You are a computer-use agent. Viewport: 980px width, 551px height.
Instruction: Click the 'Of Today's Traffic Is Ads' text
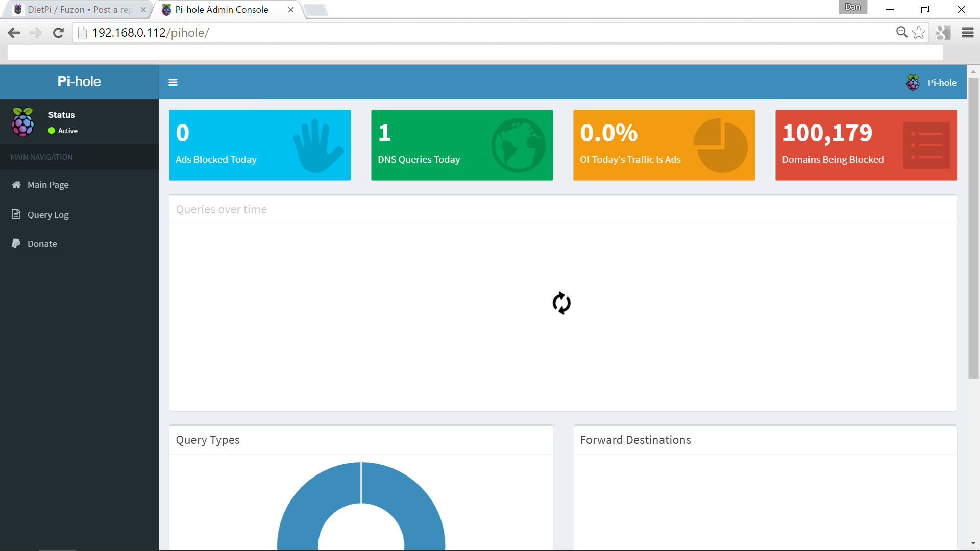pyautogui.click(x=630, y=160)
